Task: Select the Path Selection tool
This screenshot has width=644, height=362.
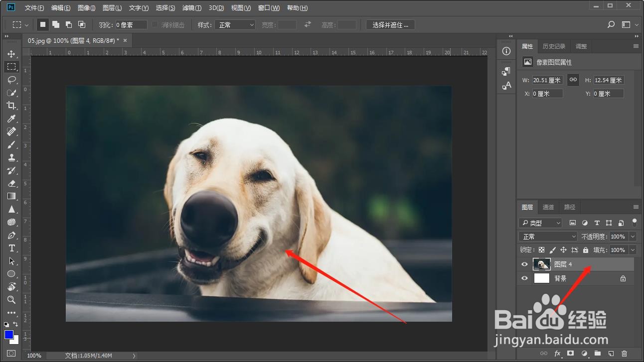Action: point(11,261)
